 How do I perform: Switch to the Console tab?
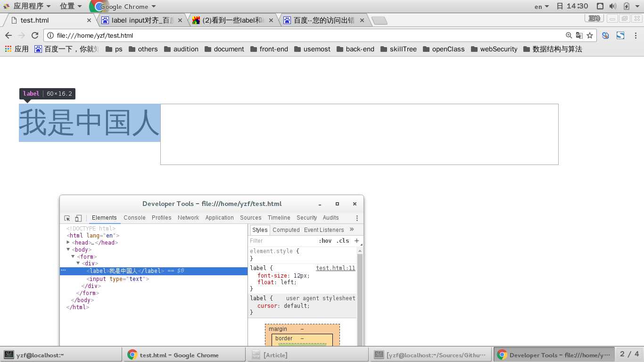coord(134,218)
